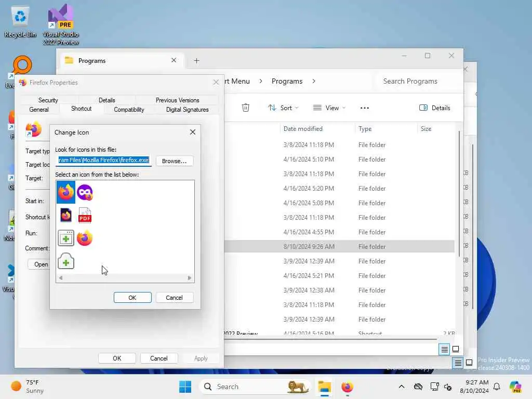Click the taskbar Search box

pyautogui.click(x=255, y=387)
